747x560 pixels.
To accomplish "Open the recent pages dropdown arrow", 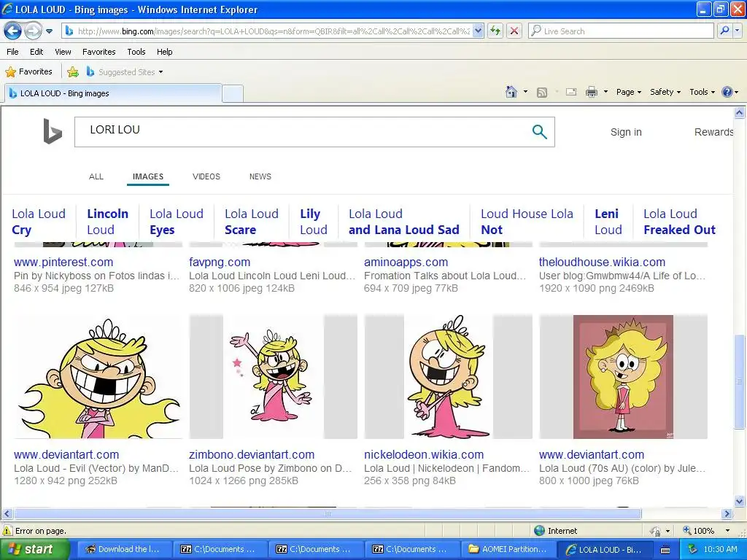I will tap(49, 31).
